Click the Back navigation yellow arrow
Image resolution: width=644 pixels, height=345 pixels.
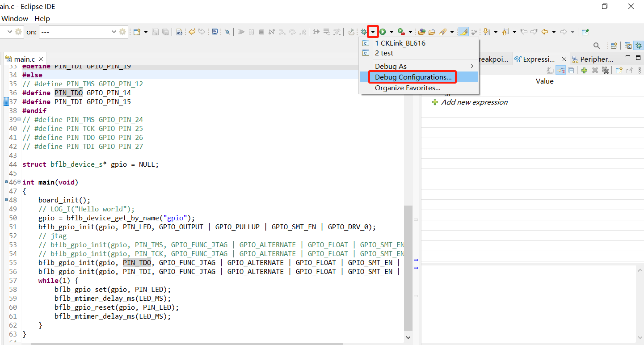pos(544,32)
